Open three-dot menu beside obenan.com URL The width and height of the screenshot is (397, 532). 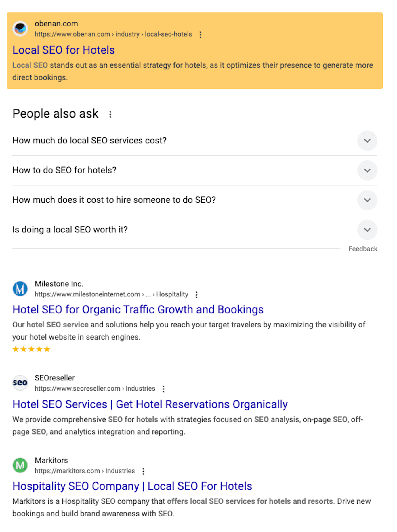click(201, 35)
